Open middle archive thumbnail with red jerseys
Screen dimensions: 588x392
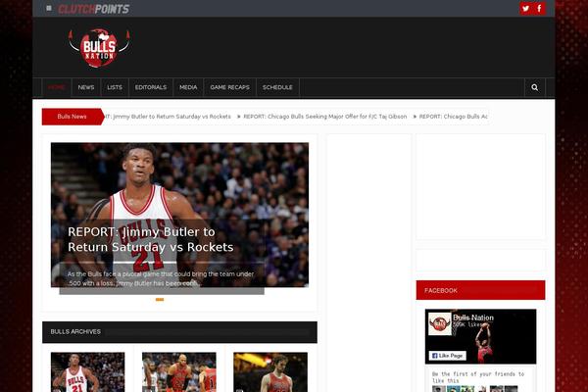(x=179, y=372)
